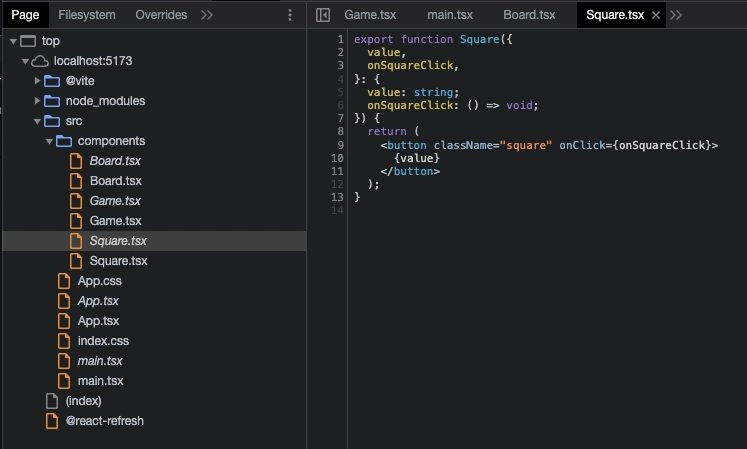
Task: Click the (index) document icon
Action: (52, 401)
